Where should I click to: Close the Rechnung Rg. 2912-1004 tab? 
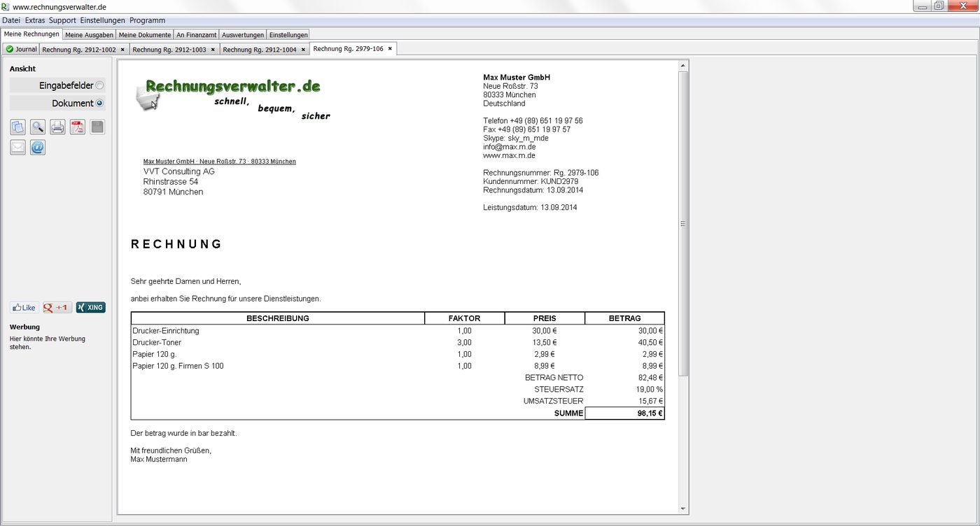pyautogui.click(x=303, y=50)
